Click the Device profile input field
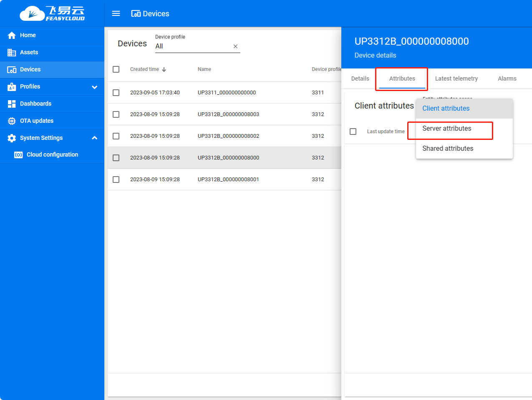 click(x=192, y=46)
